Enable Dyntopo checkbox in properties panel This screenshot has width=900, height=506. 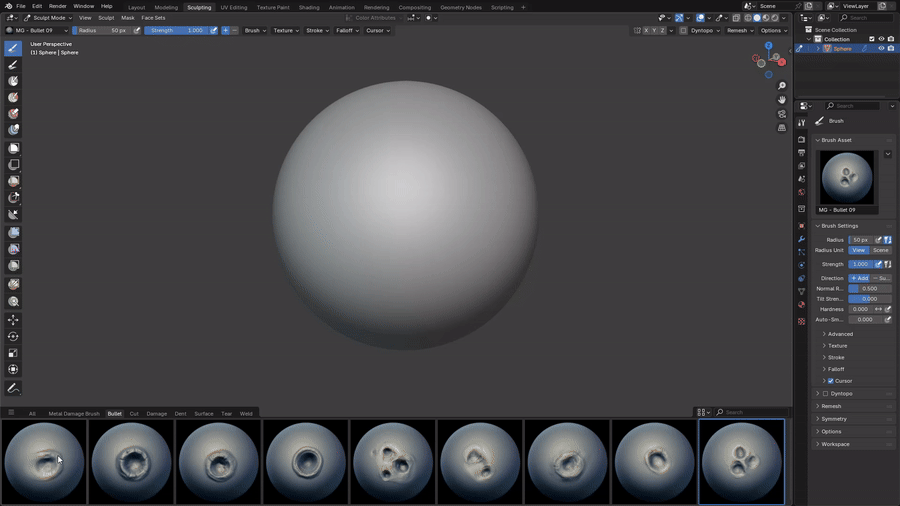pyautogui.click(x=825, y=394)
